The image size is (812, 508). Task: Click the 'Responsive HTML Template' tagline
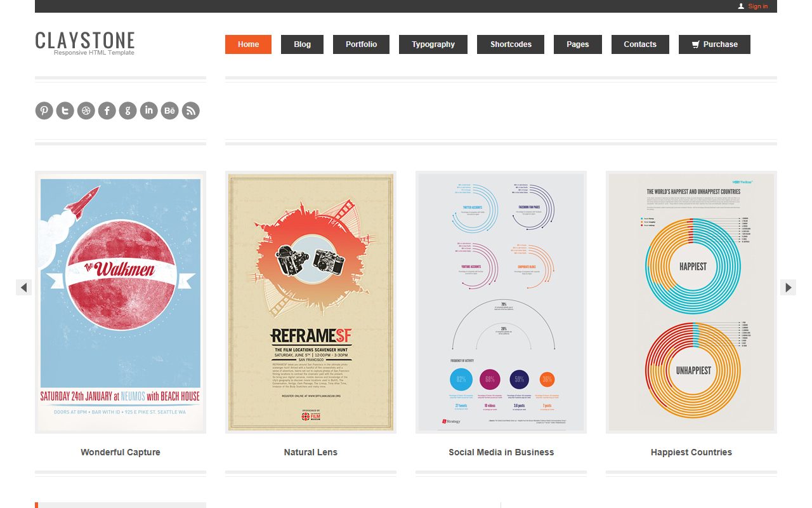[x=94, y=53]
